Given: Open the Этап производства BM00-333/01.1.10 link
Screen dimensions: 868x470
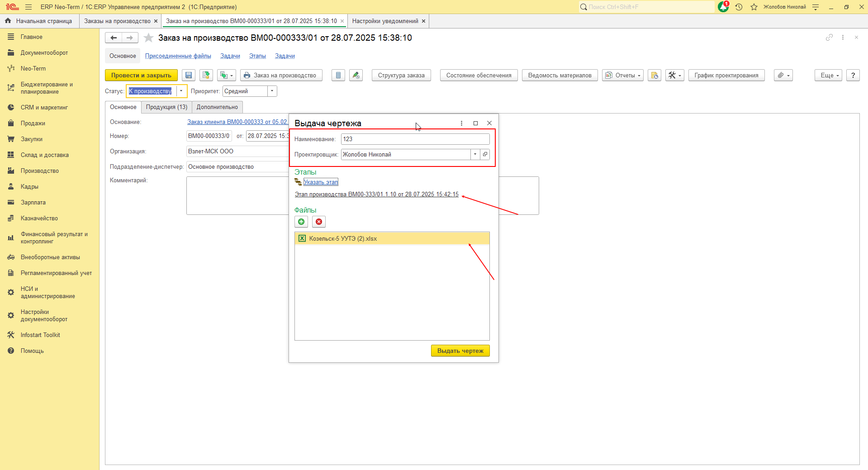Looking at the screenshot, I should tap(377, 195).
